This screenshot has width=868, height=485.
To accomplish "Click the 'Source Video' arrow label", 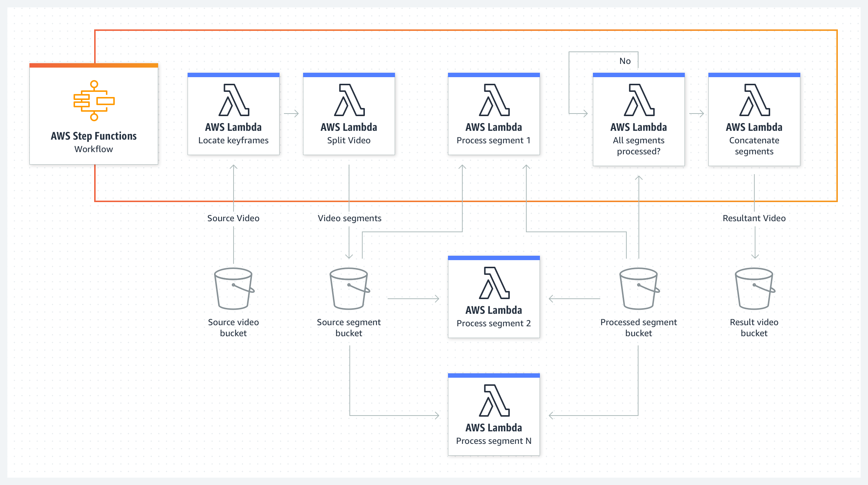I will pos(233,218).
